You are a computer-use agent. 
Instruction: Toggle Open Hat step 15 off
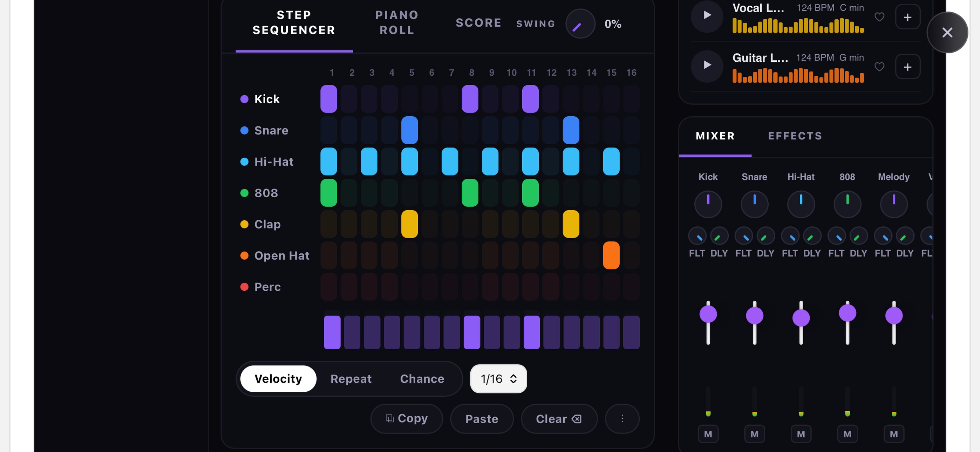tap(611, 255)
